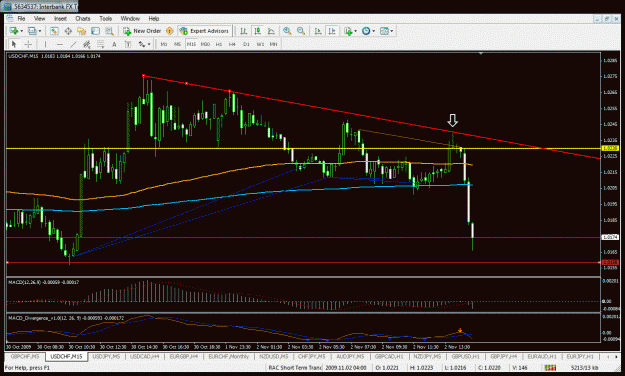Switch timeframe to M1
This screenshot has height=376, width=625.
pyautogui.click(x=164, y=44)
